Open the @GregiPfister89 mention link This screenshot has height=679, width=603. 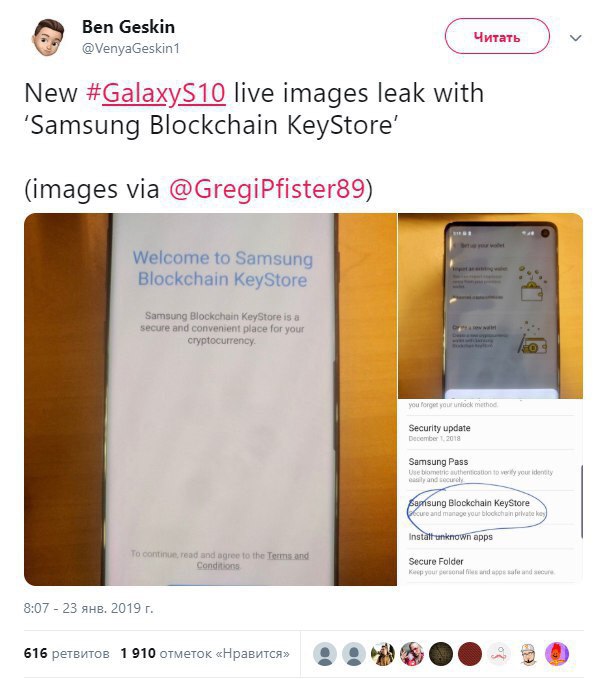point(267,189)
